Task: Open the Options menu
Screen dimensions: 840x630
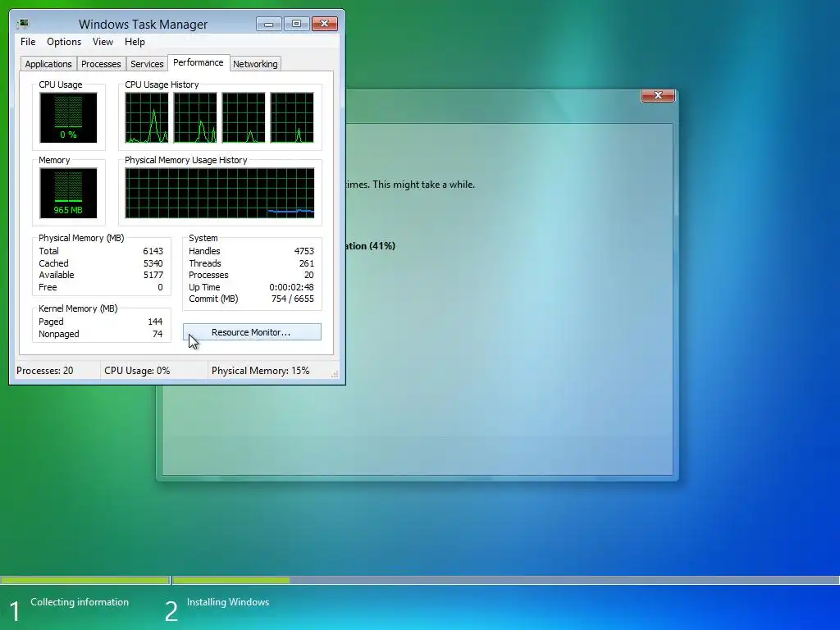Action: point(64,42)
